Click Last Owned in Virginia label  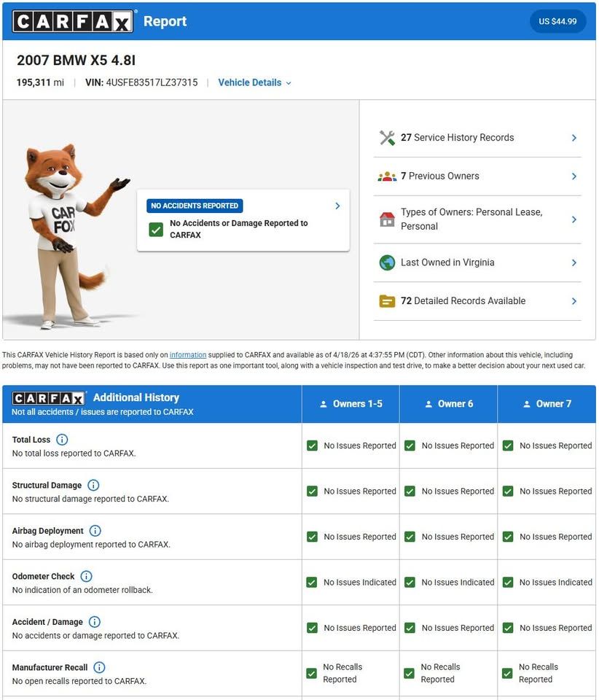[x=447, y=262]
